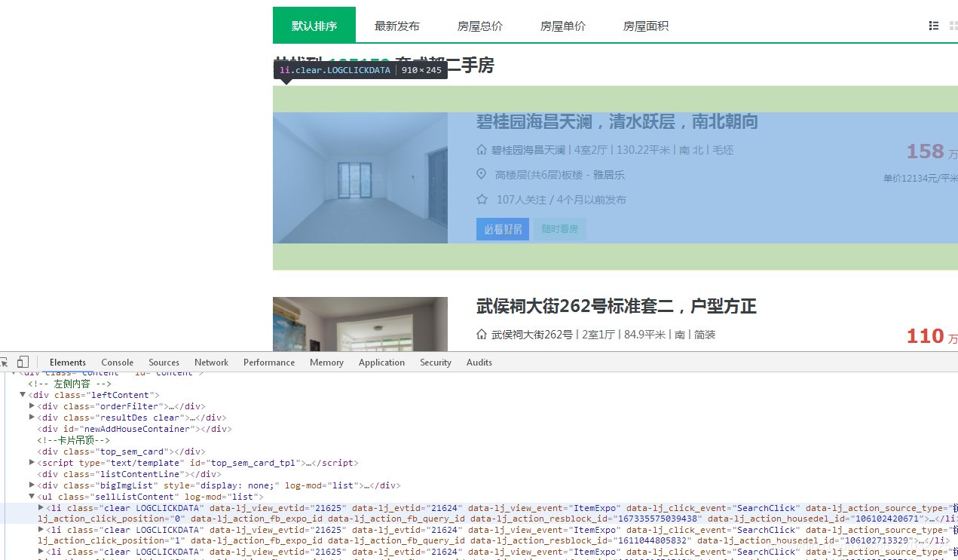The width and height of the screenshot is (958, 560).
Task: Sort listings by 房屋总价
Action: 480,26
